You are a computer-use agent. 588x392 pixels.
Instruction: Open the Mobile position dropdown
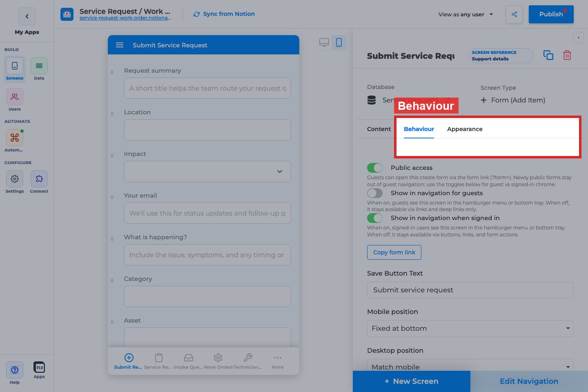(470, 328)
